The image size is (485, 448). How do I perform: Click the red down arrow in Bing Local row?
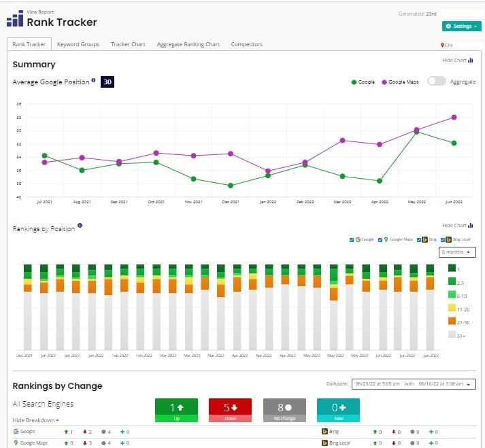[394, 443]
